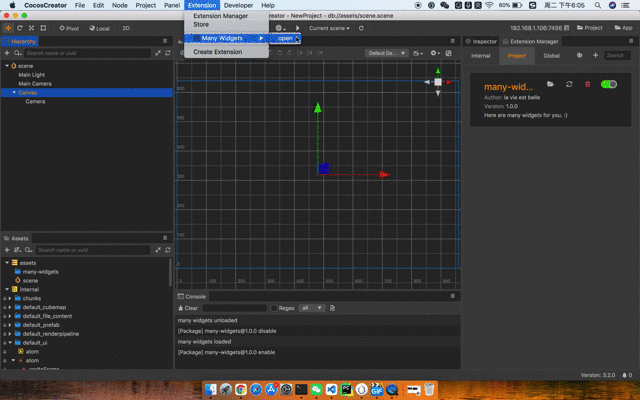The height and width of the screenshot is (400, 640).
Task: Collapse the scene root node
Action: tap(7, 66)
